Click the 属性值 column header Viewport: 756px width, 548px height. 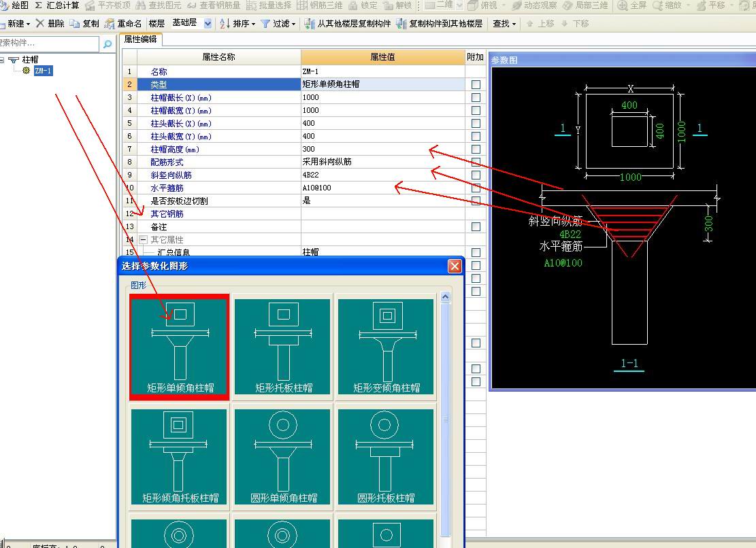click(x=383, y=57)
